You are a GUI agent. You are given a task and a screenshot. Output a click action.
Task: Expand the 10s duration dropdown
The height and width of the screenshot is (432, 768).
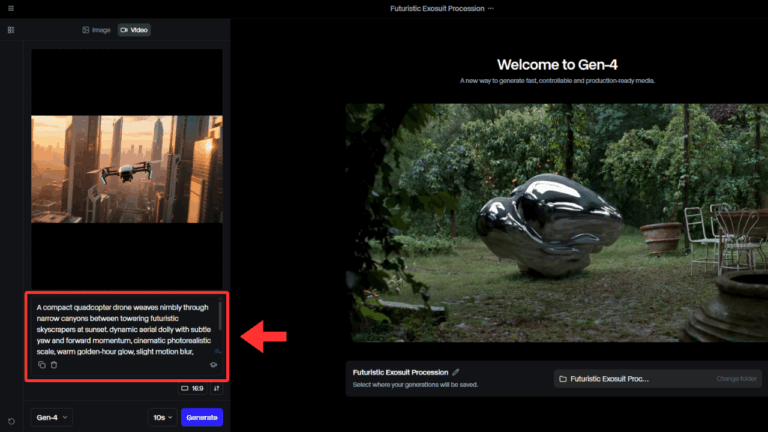[162, 417]
